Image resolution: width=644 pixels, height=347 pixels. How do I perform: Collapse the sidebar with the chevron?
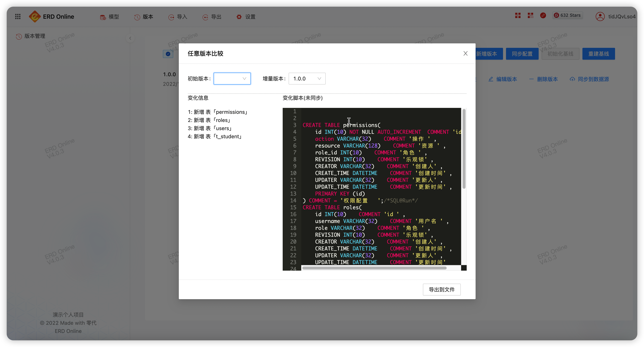click(x=130, y=38)
